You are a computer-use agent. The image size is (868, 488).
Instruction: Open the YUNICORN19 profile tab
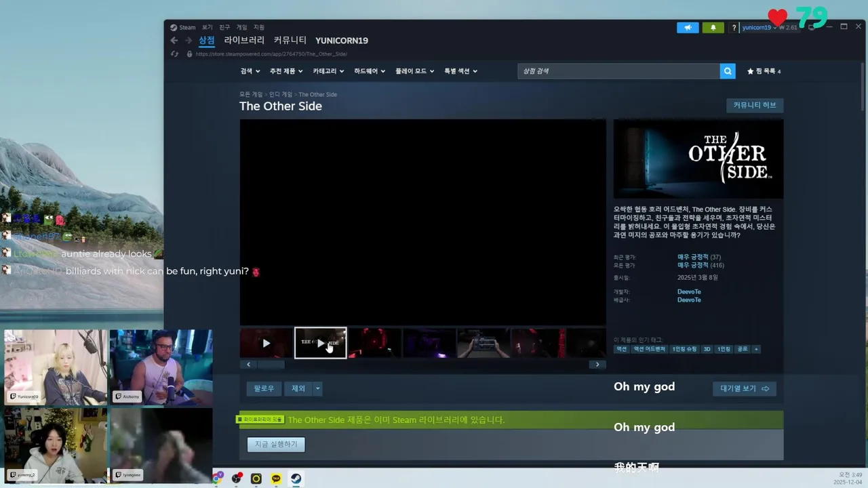[x=342, y=41]
